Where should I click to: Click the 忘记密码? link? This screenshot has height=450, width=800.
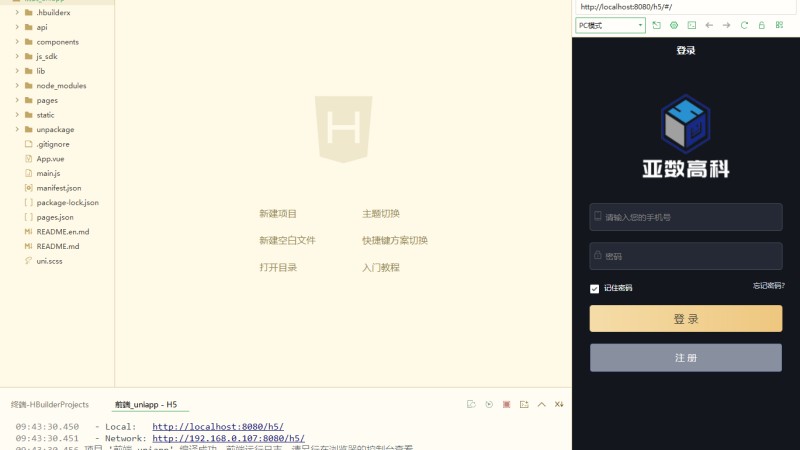click(x=768, y=286)
